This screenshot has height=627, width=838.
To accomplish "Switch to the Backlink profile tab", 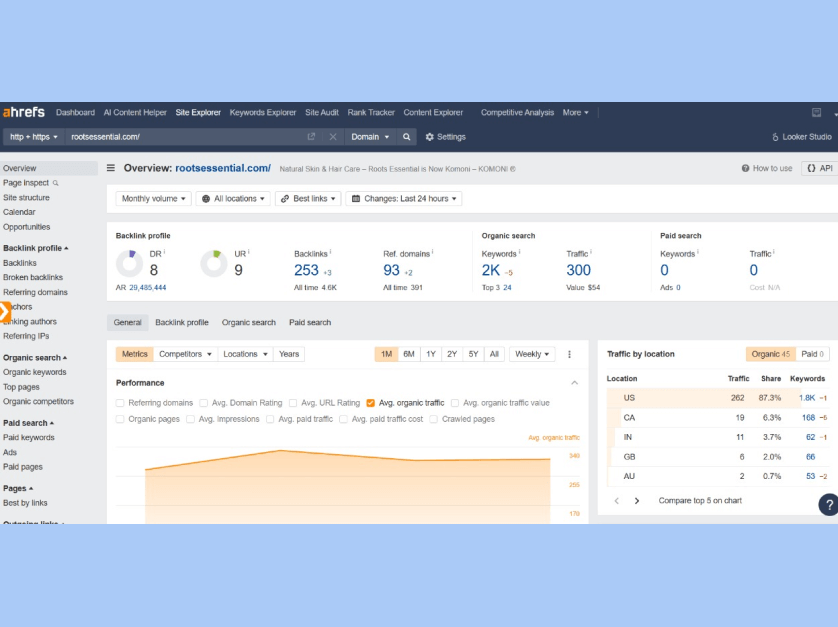I will 181,323.
